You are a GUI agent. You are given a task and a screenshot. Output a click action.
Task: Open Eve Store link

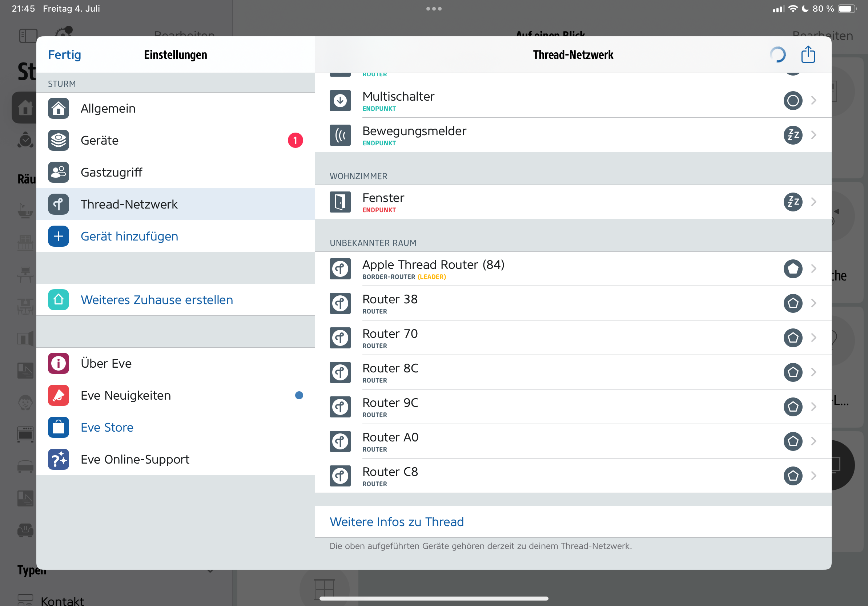coord(107,427)
